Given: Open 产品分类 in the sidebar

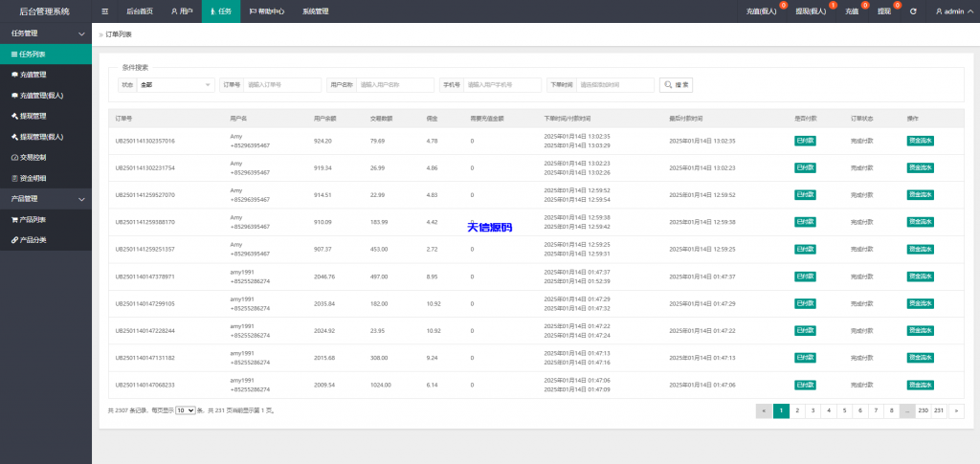Looking at the screenshot, I should pyautogui.click(x=46, y=240).
